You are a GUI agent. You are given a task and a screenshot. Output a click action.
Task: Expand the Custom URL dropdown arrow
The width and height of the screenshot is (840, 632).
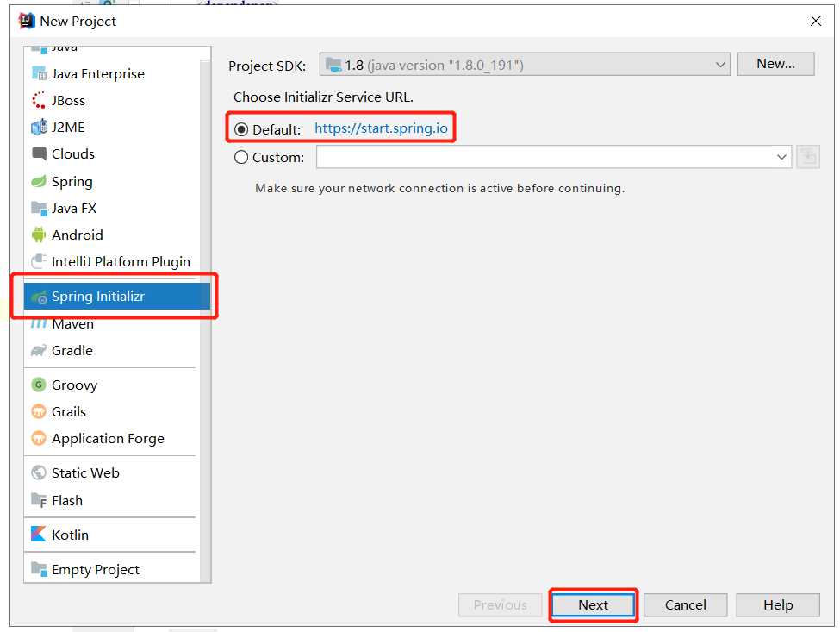tap(781, 157)
